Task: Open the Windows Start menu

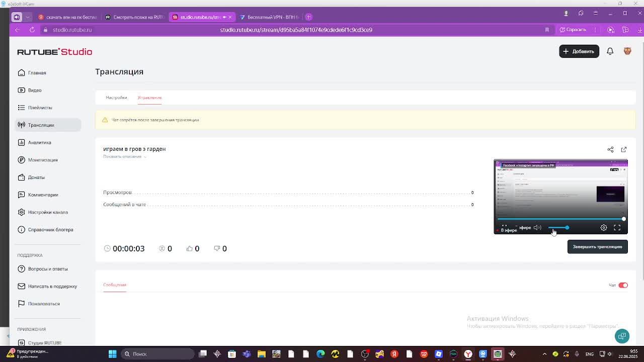Action: click(113, 354)
